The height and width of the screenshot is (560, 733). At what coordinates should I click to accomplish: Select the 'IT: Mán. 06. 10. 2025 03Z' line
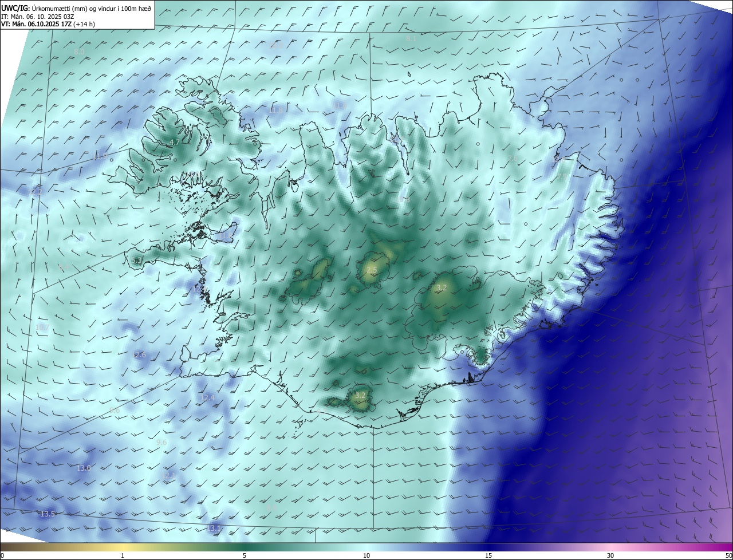click(38, 17)
